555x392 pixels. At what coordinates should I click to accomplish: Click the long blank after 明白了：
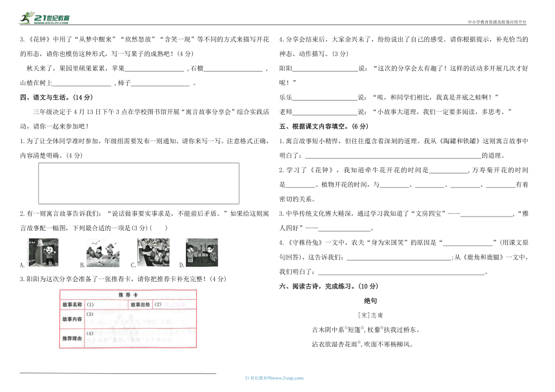393,155
